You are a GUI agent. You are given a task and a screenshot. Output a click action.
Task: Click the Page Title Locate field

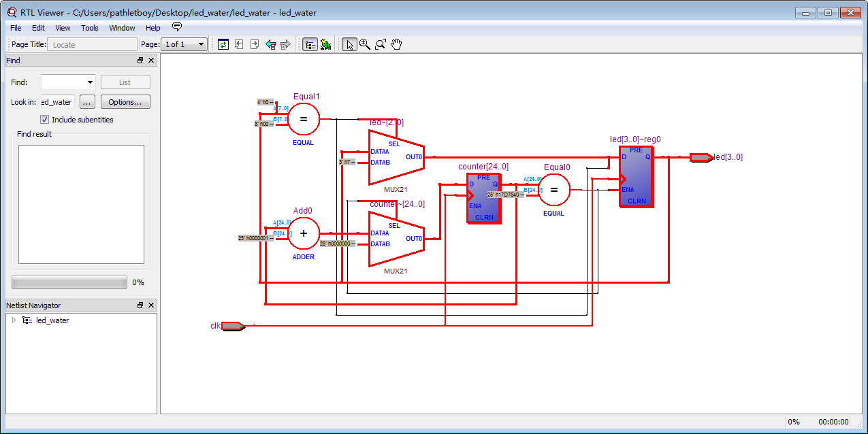pyautogui.click(x=92, y=44)
